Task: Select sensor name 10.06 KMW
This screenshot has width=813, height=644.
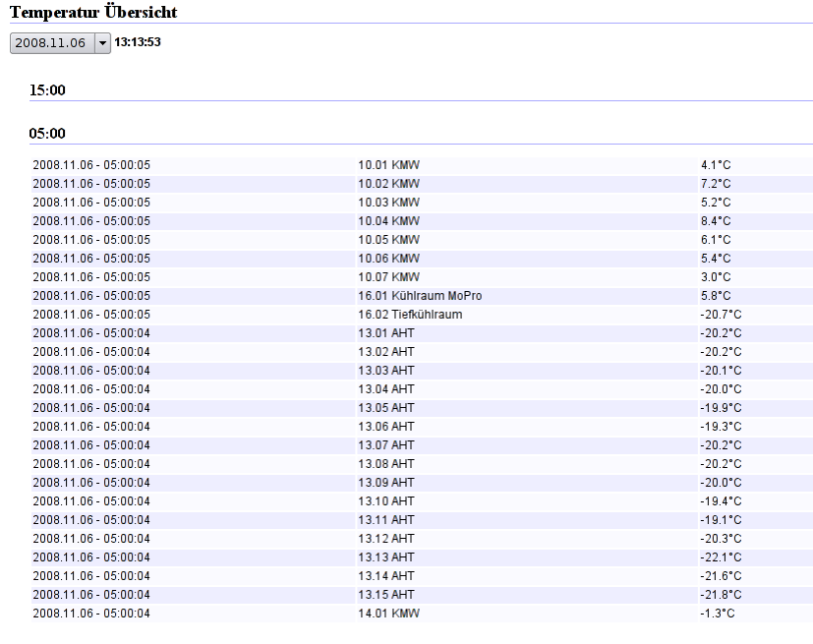Action: [x=389, y=259]
